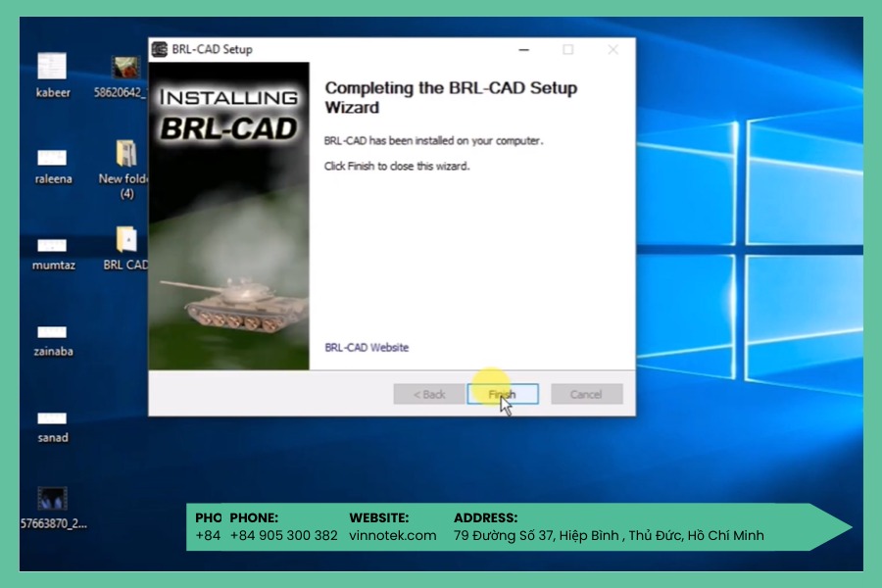
Task: Click the grayed Back button
Action: click(x=429, y=394)
